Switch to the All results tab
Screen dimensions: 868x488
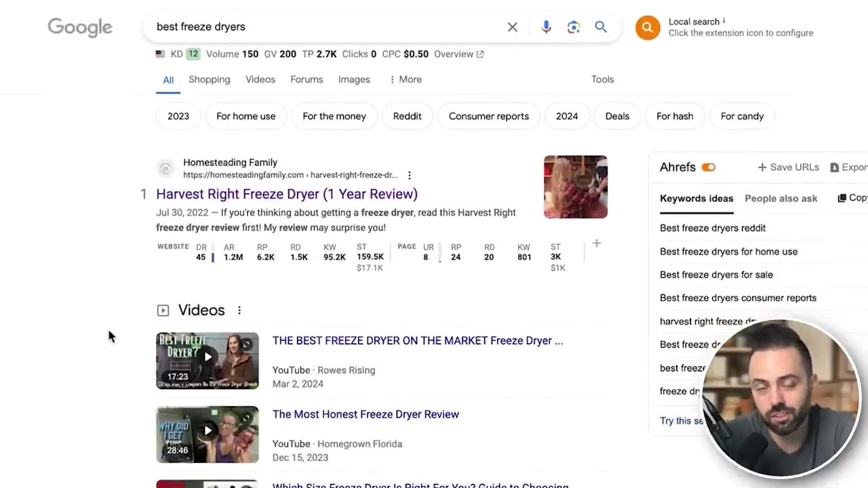pyautogui.click(x=168, y=80)
